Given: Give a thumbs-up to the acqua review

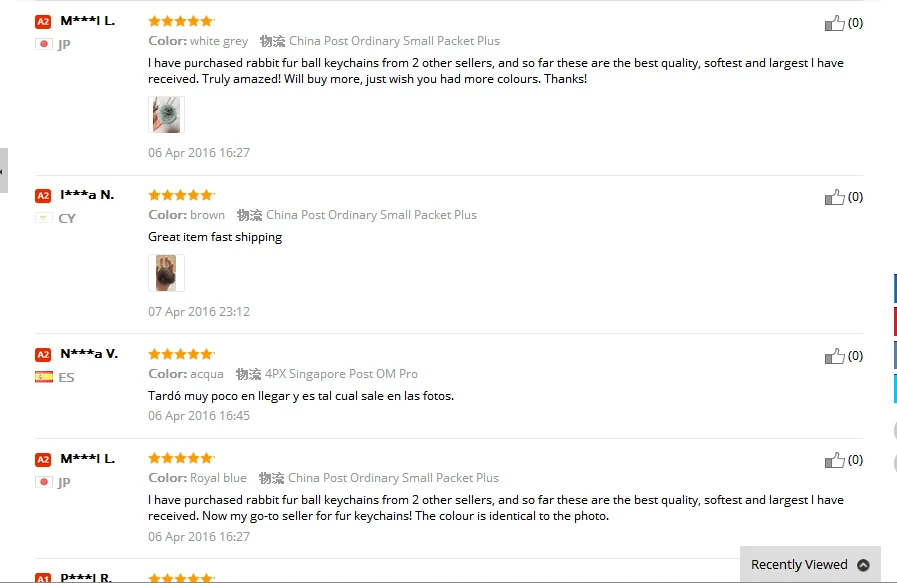Looking at the screenshot, I should click(835, 356).
